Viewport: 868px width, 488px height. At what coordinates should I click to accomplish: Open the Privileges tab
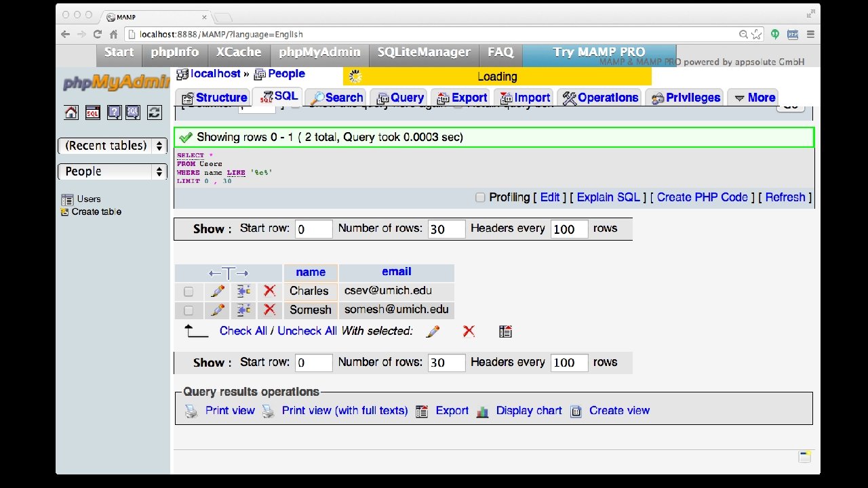pyautogui.click(x=686, y=98)
